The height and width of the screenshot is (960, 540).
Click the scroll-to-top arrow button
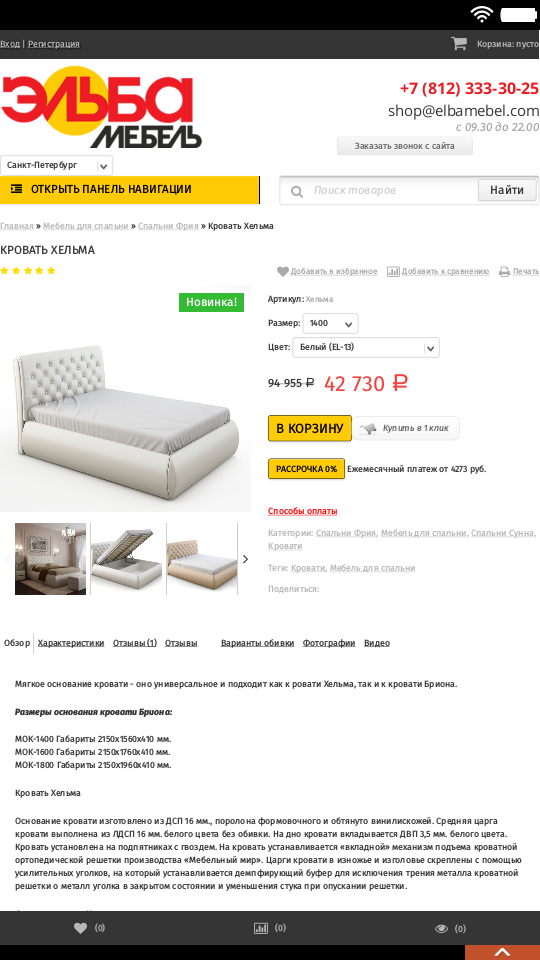coord(502,953)
